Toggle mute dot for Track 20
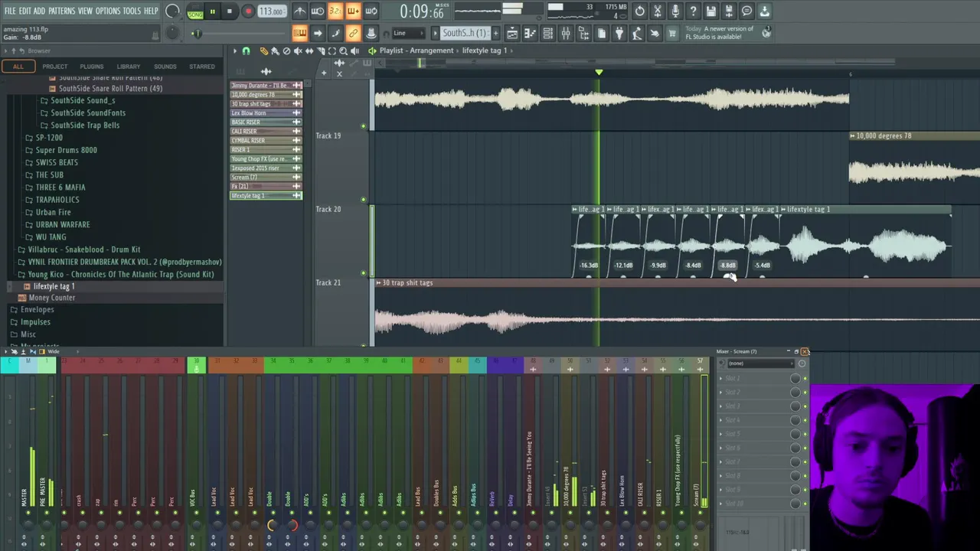The width and height of the screenshot is (980, 551). pyautogui.click(x=364, y=272)
